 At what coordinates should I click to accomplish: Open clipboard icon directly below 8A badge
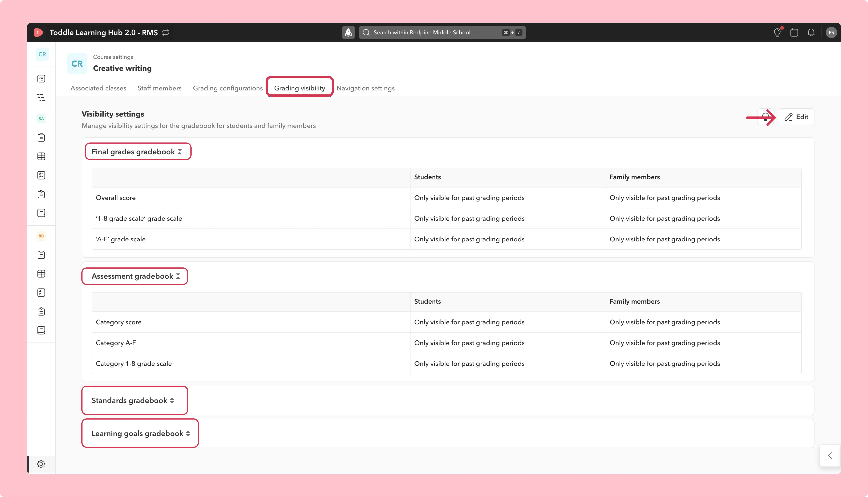tap(41, 138)
